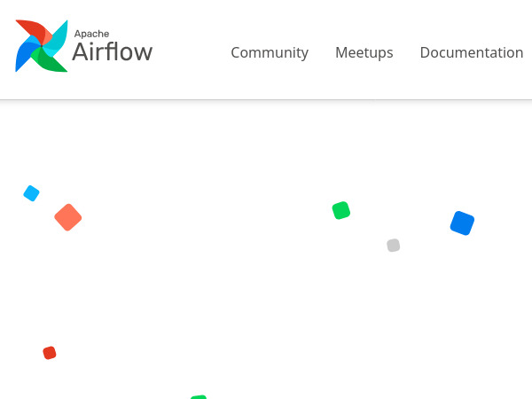532x399 pixels.
Task: Click the small red square
Action: pos(50,353)
